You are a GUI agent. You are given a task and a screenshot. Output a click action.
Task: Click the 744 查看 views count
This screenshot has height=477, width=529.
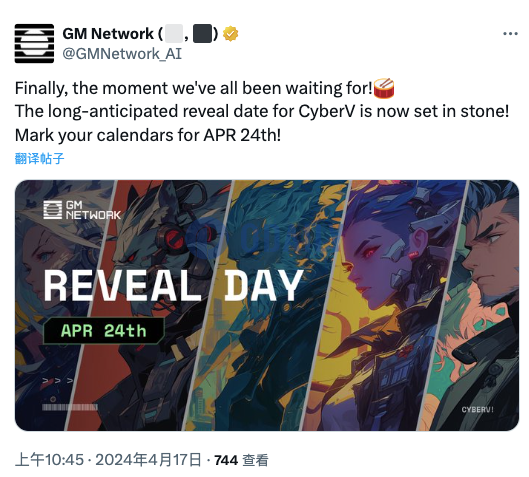click(241, 460)
